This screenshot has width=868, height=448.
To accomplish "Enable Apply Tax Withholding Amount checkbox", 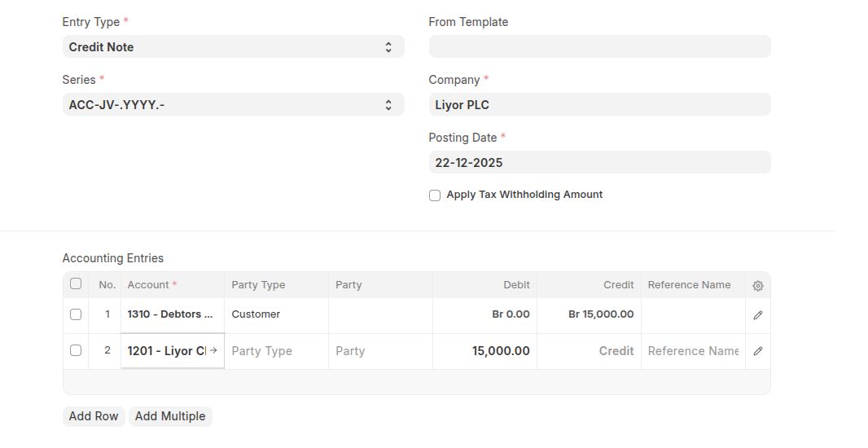I will (x=435, y=195).
